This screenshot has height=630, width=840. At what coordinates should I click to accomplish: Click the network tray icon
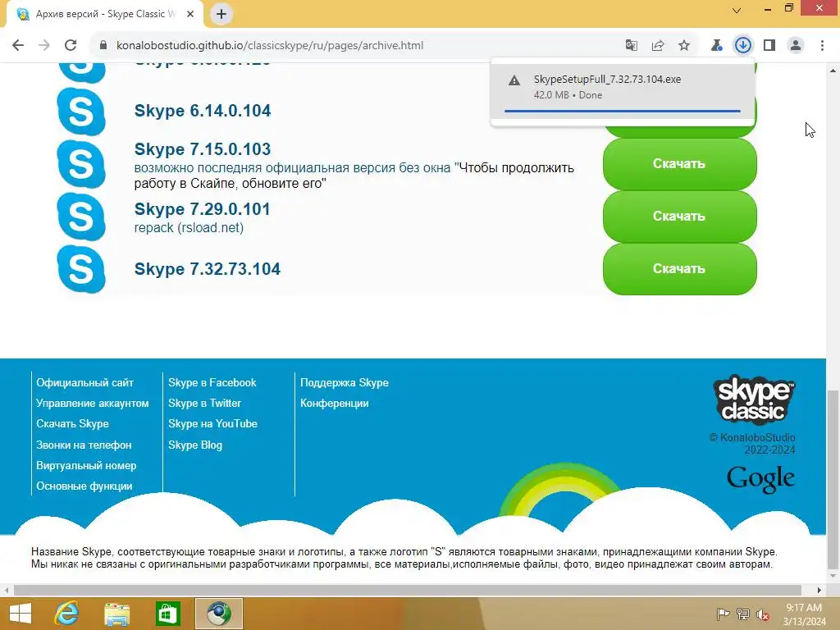(x=743, y=614)
